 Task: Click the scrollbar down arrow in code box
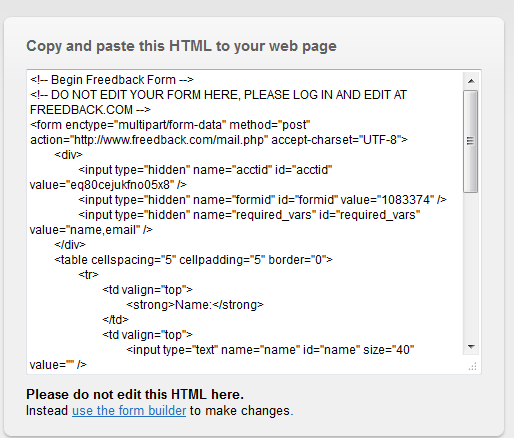pyautogui.click(x=471, y=347)
